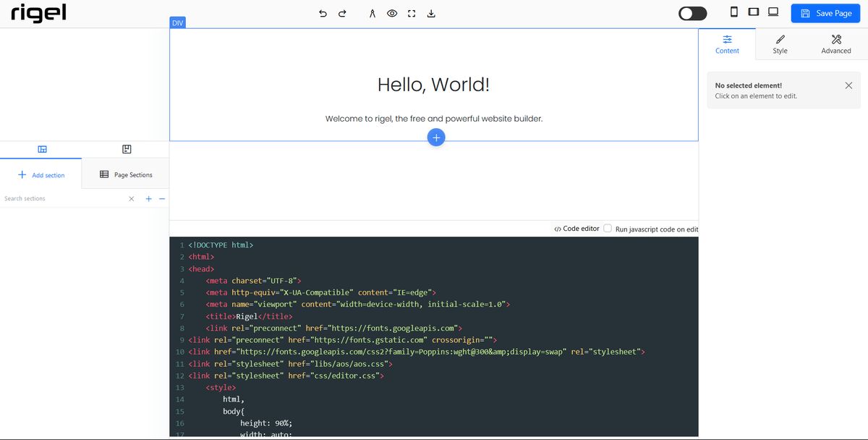Toggle the dark mode switch

click(x=692, y=14)
